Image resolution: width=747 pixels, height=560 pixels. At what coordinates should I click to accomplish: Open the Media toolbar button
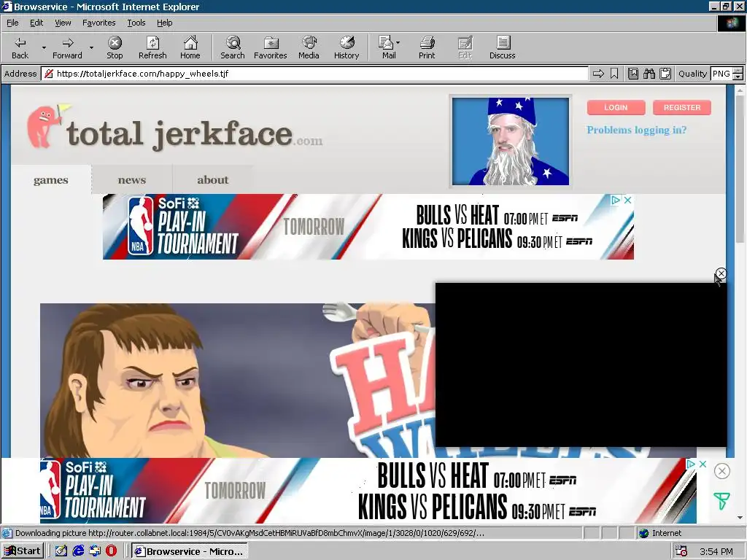point(309,47)
